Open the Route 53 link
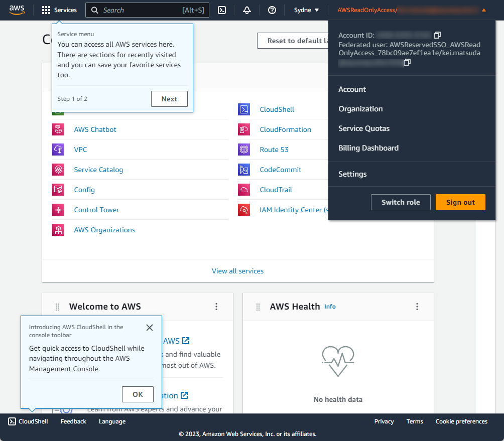Image resolution: width=504 pixels, height=441 pixels. (x=274, y=150)
